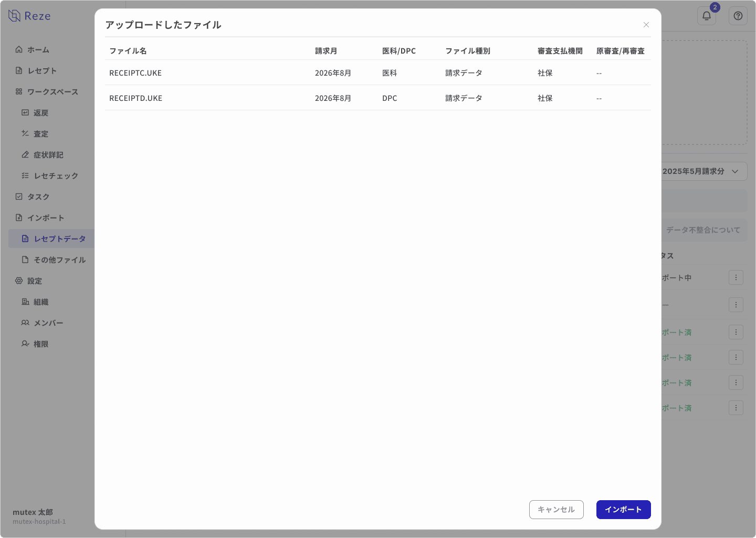Open the 査定 sidebar icon

tap(25, 133)
